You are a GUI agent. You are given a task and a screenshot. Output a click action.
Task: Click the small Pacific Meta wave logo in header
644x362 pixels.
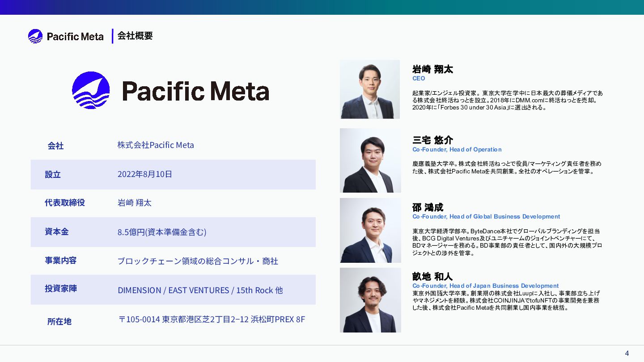pos(35,36)
